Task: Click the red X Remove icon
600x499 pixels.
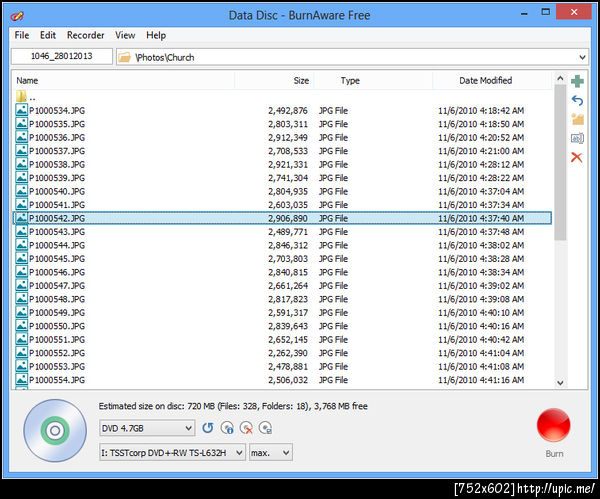Action: pos(577,157)
